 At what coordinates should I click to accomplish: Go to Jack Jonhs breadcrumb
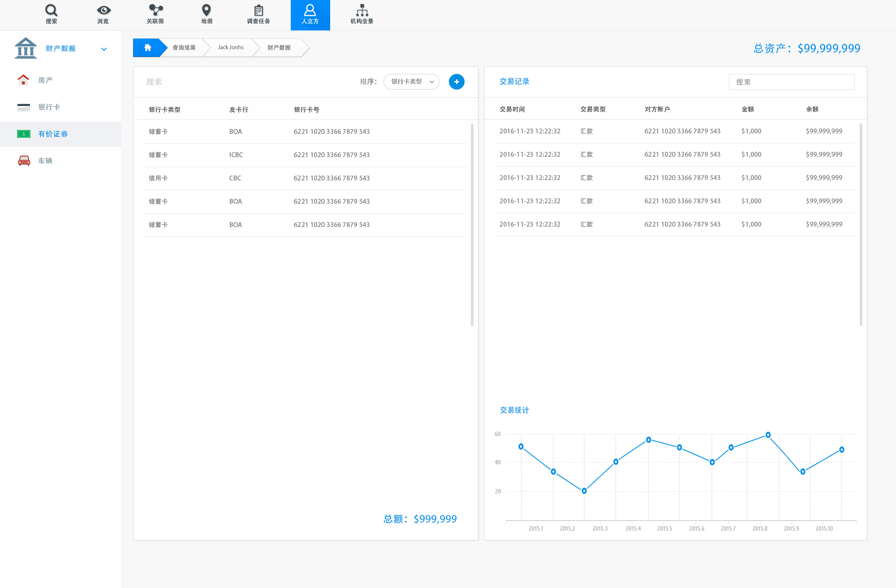(230, 47)
